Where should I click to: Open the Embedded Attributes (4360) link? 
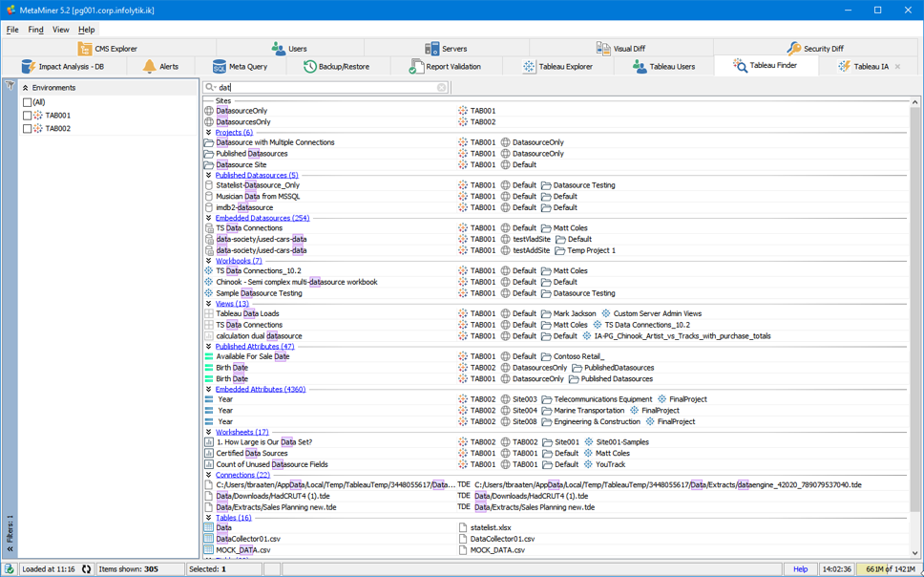[261, 390]
